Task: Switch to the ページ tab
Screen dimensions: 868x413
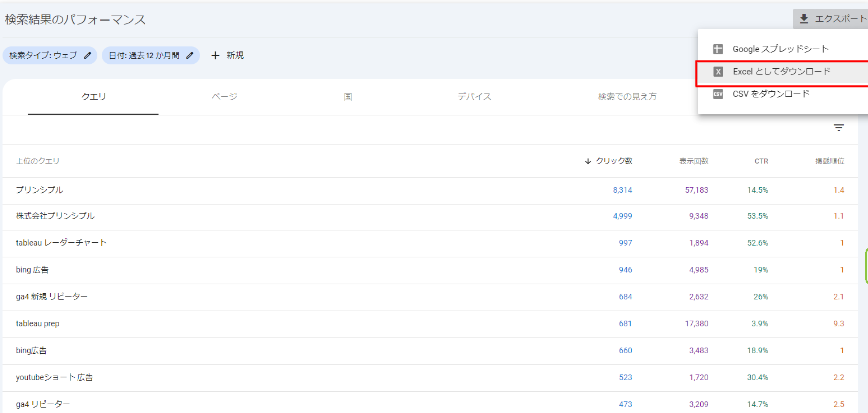Action: click(223, 97)
